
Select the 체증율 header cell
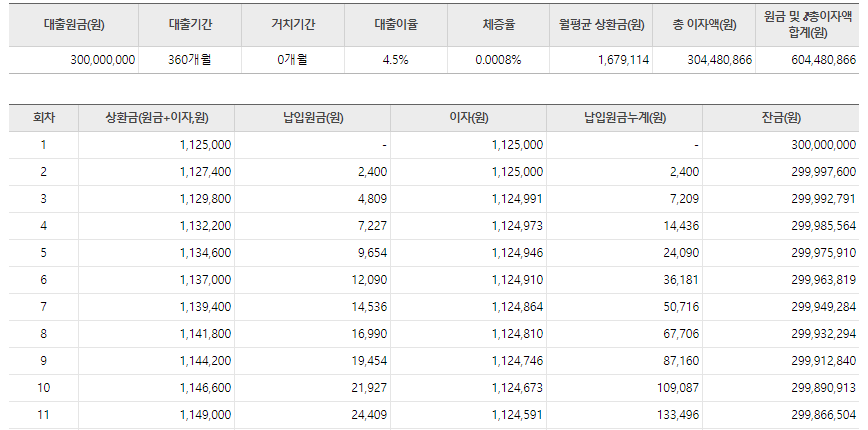tap(498, 25)
